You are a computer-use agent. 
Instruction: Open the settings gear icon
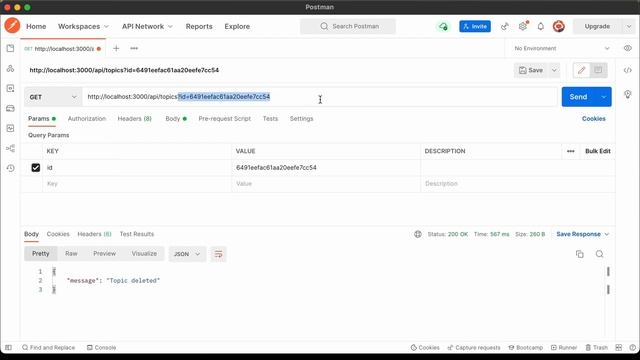coord(523,27)
